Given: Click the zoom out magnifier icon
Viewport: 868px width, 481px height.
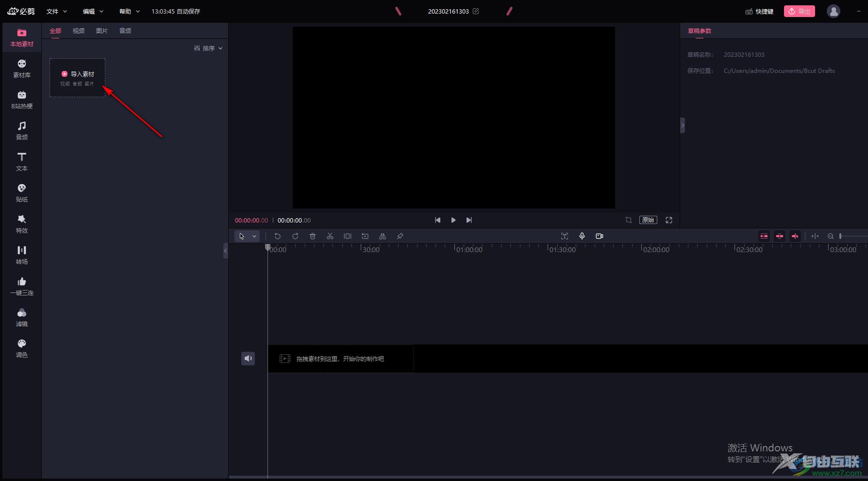Looking at the screenshot, I should pos(831,236).
